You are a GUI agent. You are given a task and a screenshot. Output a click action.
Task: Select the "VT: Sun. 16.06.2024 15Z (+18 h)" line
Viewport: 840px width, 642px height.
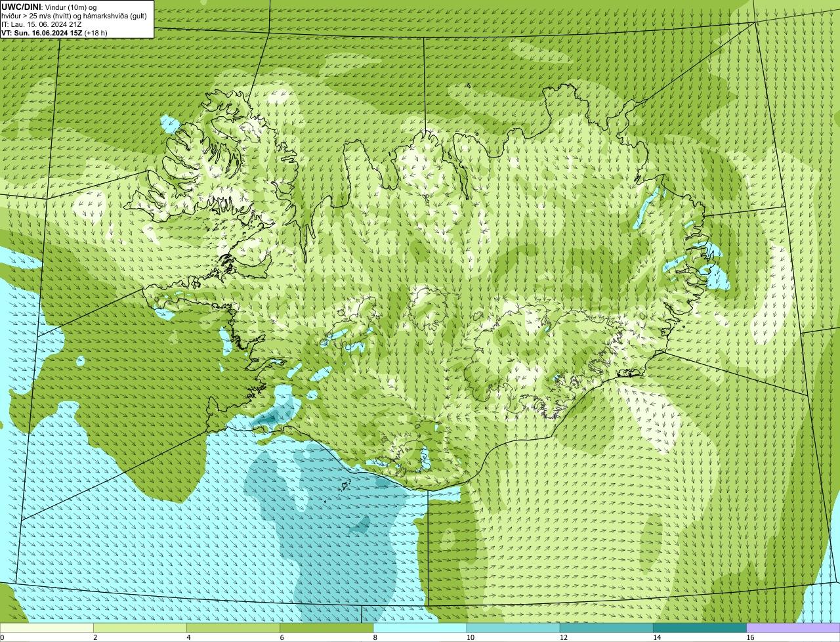[54, 33]
